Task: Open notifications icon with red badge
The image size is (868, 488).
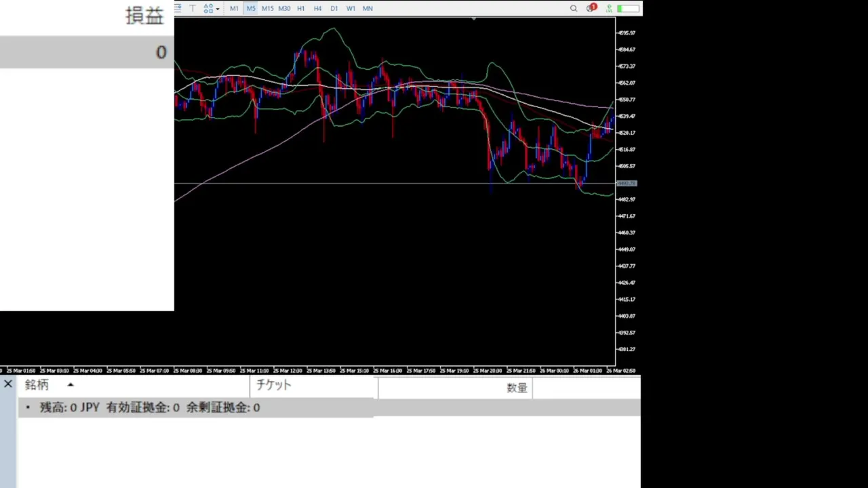Action: pyautogui.click(x=591, y=8)
